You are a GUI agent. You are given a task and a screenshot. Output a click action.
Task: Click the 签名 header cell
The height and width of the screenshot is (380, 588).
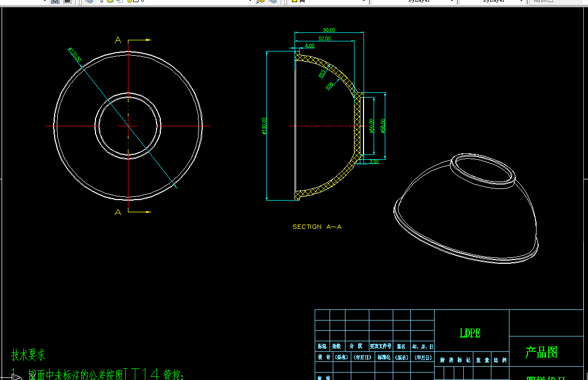[401, 346]
